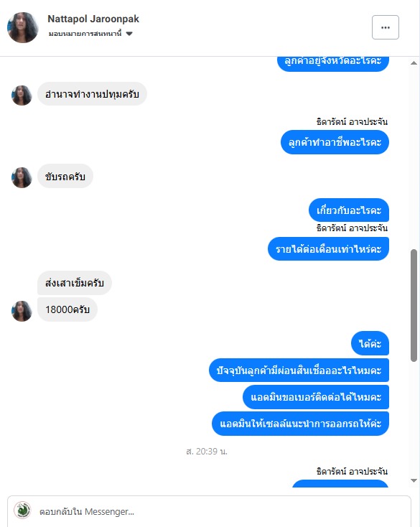Open Nattapol Jaroonpak name link
420x527 pixels.
pos(93,19)
